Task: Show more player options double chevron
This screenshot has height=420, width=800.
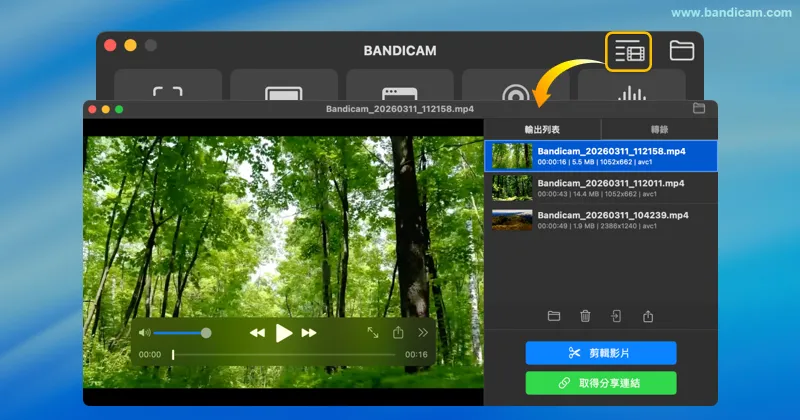Action: 423,333
